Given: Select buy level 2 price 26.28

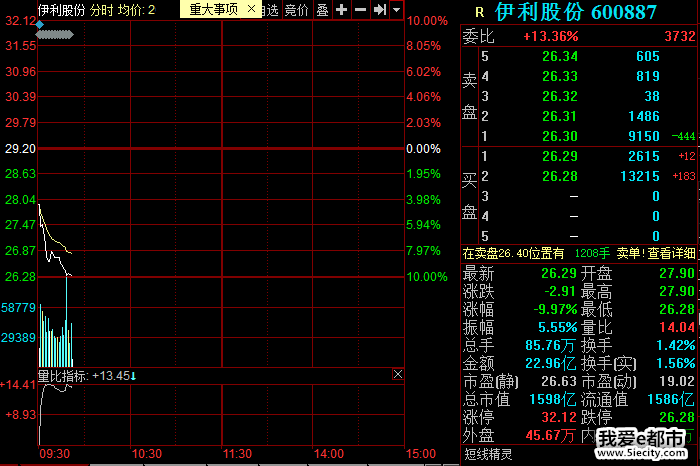Looking at the screenshot, I should pos(560,176).
